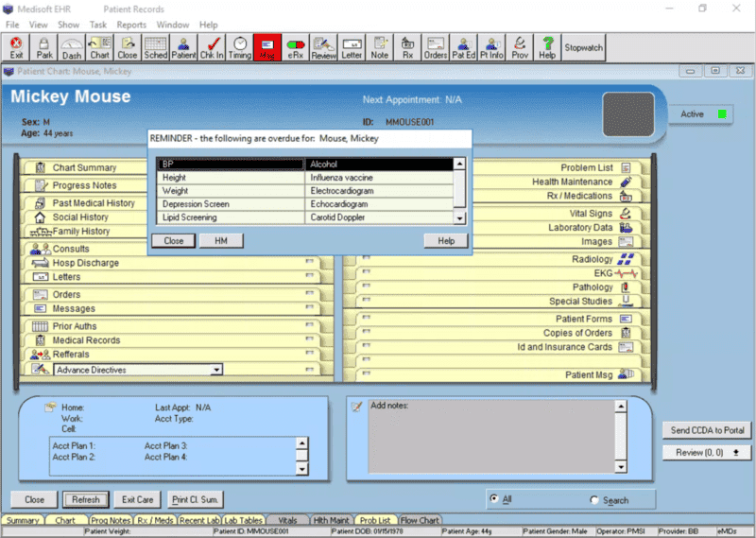
Task: Open the Help question mark toolbar icon
Action: 547,48
